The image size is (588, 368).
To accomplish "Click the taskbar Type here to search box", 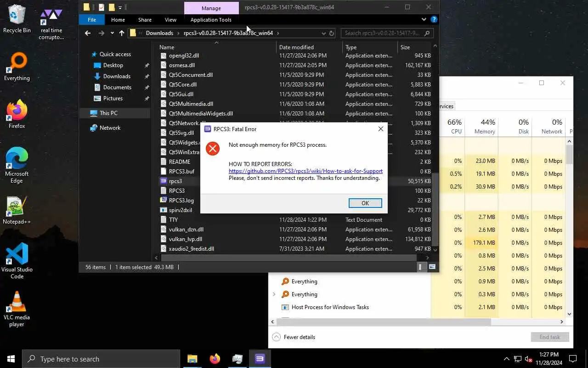I will (x=101, y=359).
